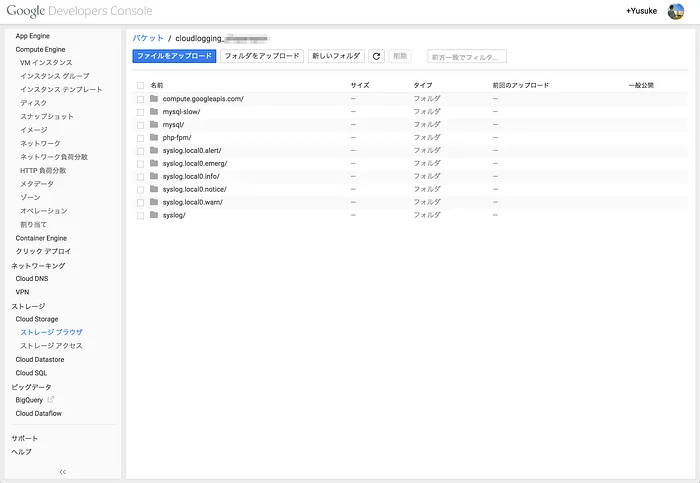This screenshot has width=700, height=483.
Task: Click the 削除 button
Action: 400,56
